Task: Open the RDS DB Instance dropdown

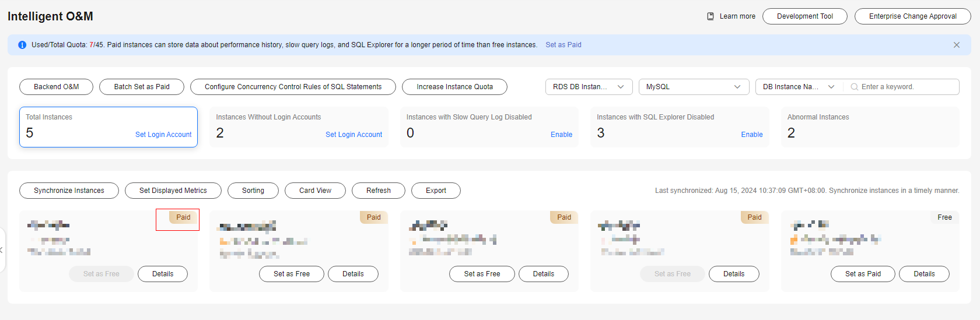Action: pyautogui.click(x=589, y=87)
